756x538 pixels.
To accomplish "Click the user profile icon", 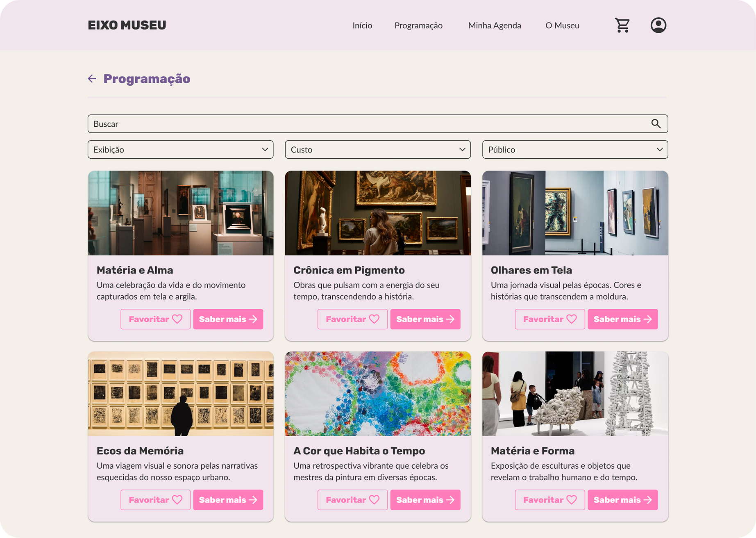I will pyautogui.click(x=658, y=25).
